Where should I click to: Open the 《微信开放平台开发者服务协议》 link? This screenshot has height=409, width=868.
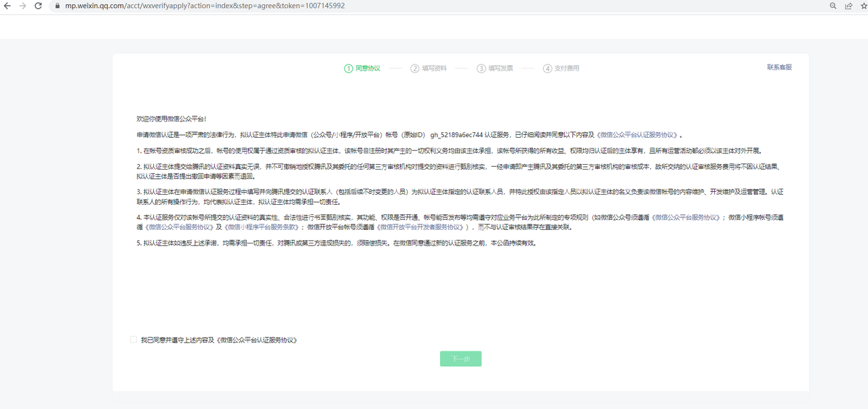point(420,227)
